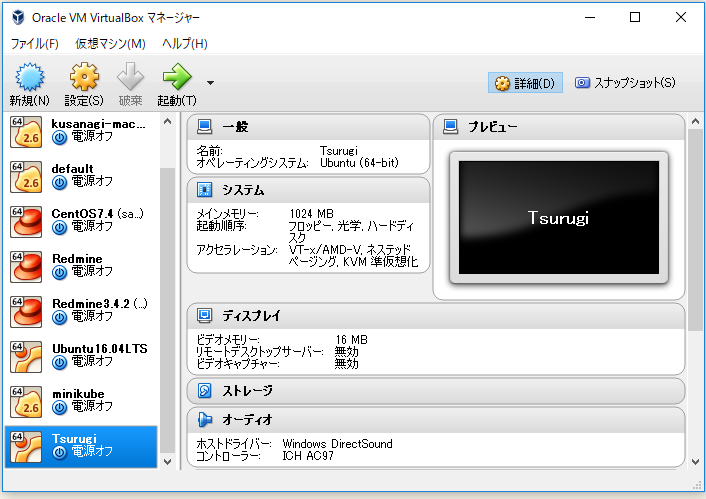Image resolution: width=706 pixels, height=499 pixels.
Task: Open the 一般 section header
Action: 308,127
